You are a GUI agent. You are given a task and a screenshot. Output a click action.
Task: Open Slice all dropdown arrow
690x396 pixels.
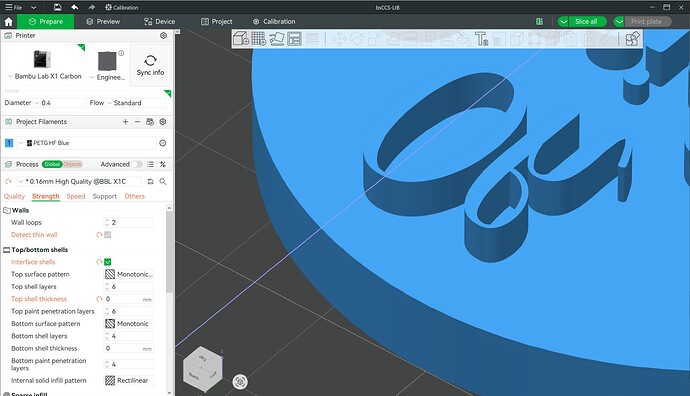click(563, 22)
